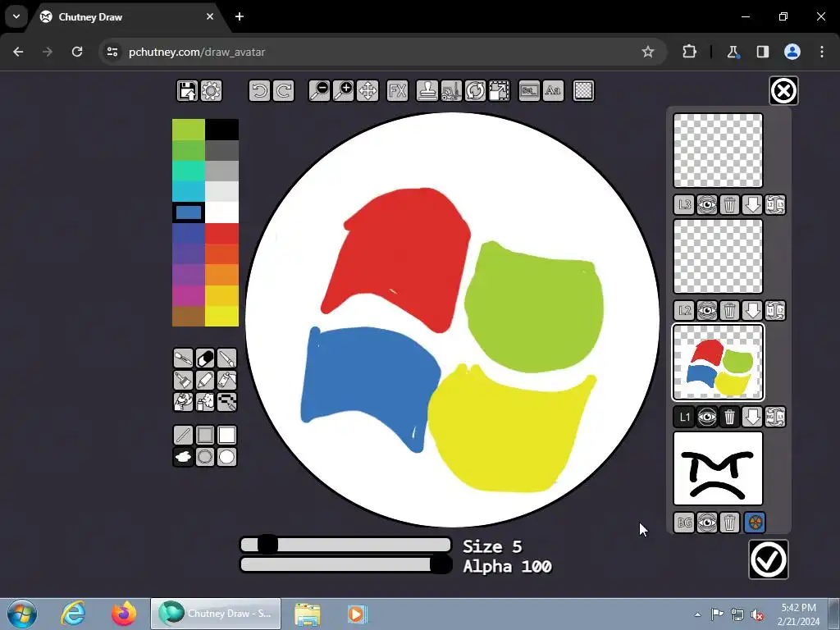Clear the BG layer with its trash icon
The width and height of the screenshot is (840, 630).
(x=729, y=523)
